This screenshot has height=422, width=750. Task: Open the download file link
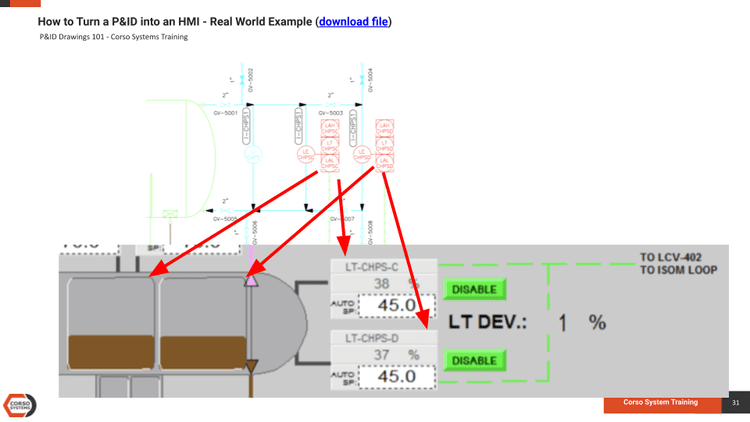(x=353, y=22)
